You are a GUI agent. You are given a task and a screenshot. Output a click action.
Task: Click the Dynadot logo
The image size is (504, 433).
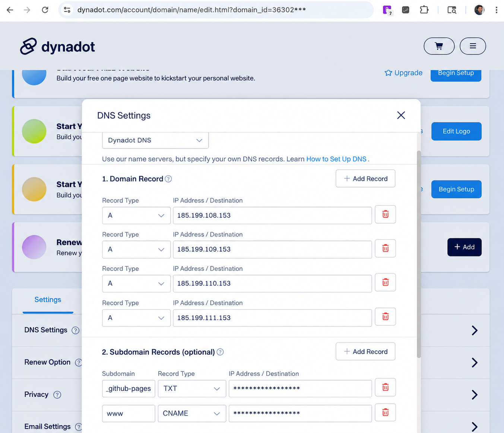tap(57, 47)
